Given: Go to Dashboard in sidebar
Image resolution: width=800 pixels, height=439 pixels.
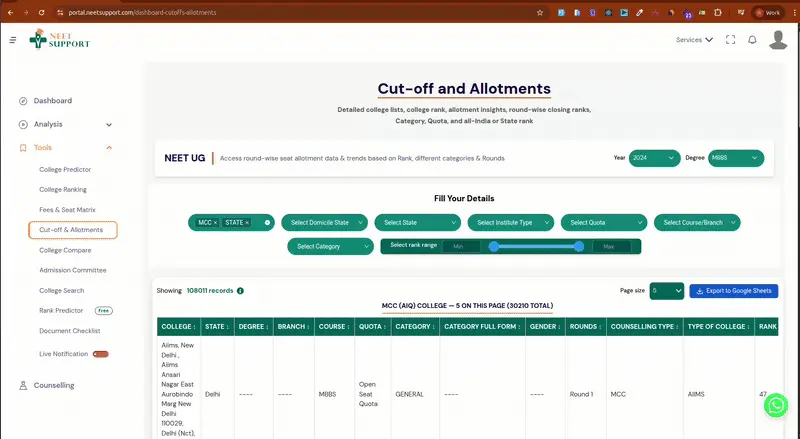Looking at the screenshot, I should tap(52, 101).
